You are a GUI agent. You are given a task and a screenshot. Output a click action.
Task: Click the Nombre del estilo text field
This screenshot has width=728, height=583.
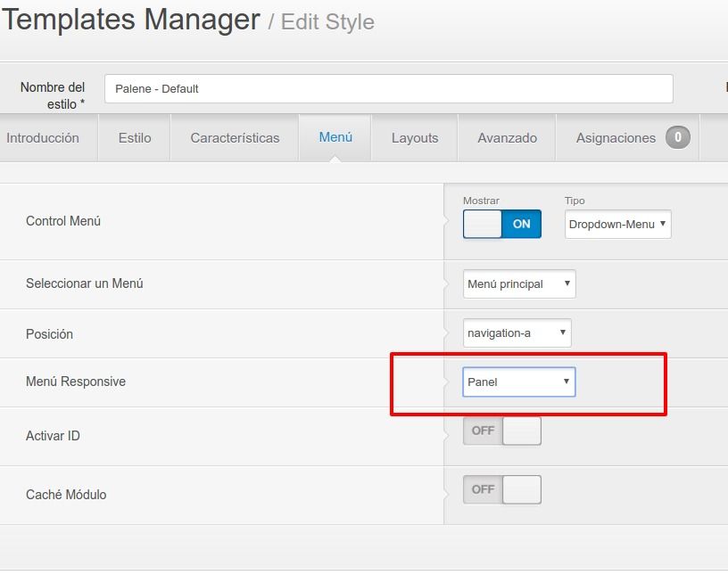coord(389,88)
